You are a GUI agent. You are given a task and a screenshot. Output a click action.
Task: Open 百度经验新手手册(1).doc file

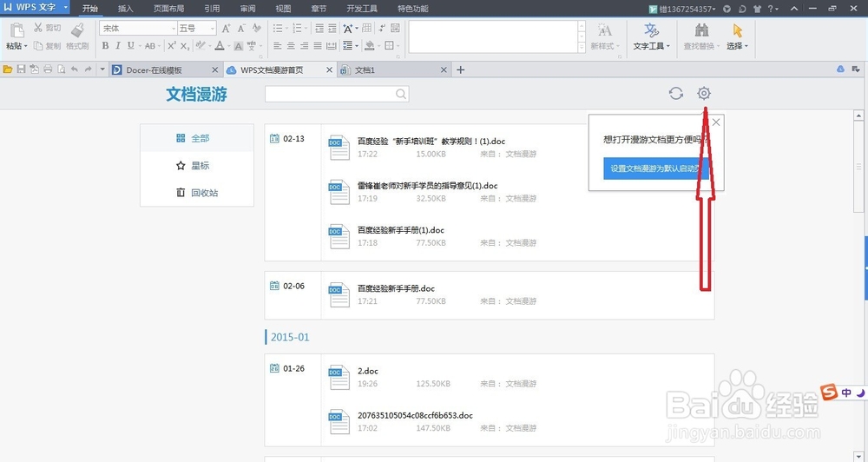coord(401,230)
